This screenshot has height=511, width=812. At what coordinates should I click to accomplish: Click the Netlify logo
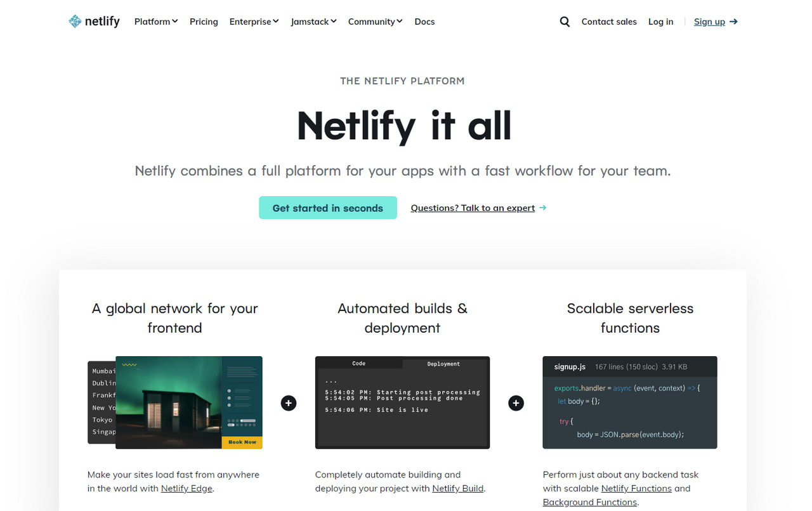pyautogui.click(x=94, y=22)
